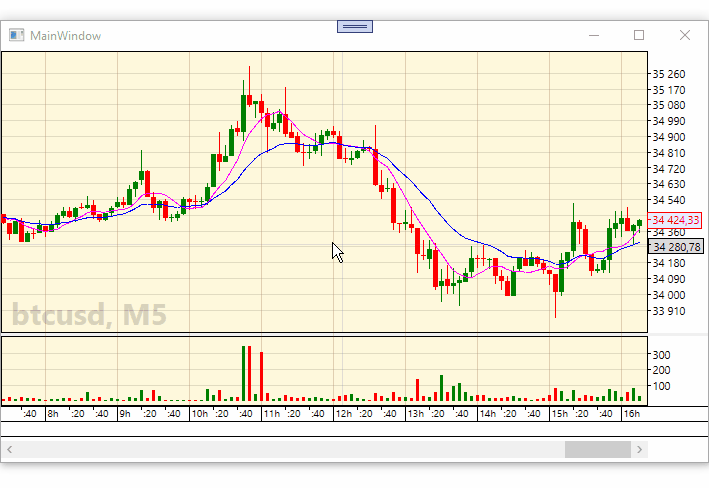Click the 9h time axis label
This screenshot has width=709, height=488.
click(125, 414)
